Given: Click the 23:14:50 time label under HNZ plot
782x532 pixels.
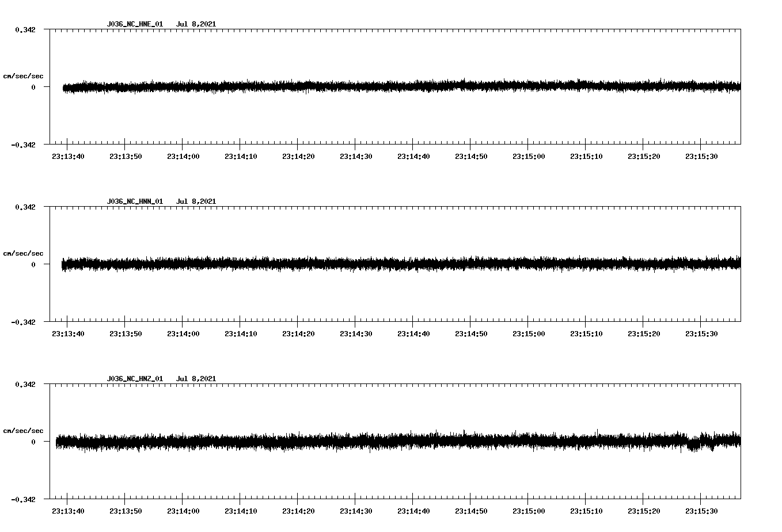Looking at the screenshot, I should click(471, 511).
